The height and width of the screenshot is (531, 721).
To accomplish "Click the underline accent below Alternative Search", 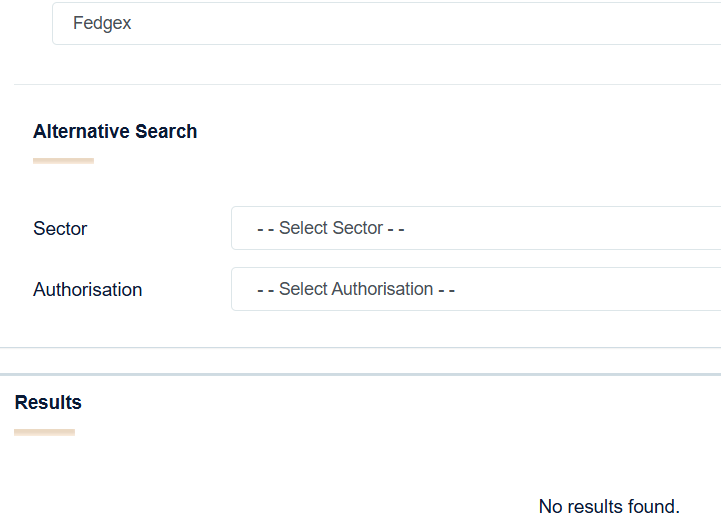I will (63, 160).
